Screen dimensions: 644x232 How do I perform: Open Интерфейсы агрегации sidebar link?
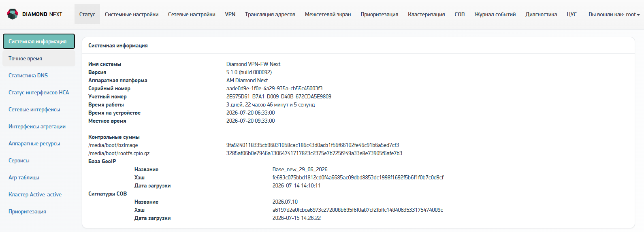[39, 126]
